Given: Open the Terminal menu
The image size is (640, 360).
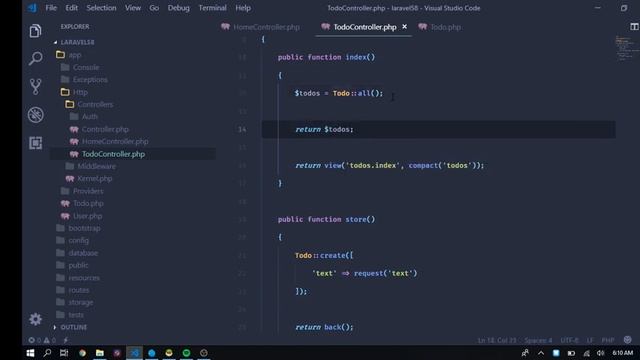Looking at the screenshot, I should 212,8.
